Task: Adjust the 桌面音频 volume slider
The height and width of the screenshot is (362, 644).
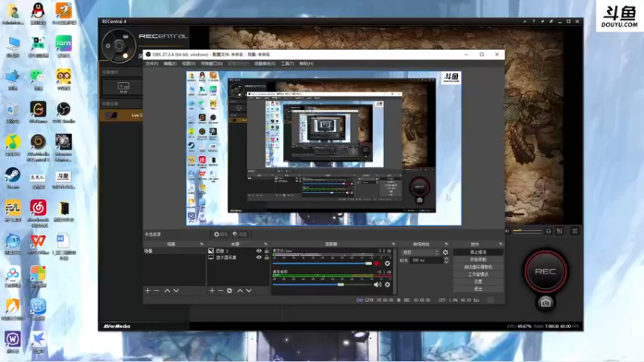Action: pos(323,285)
